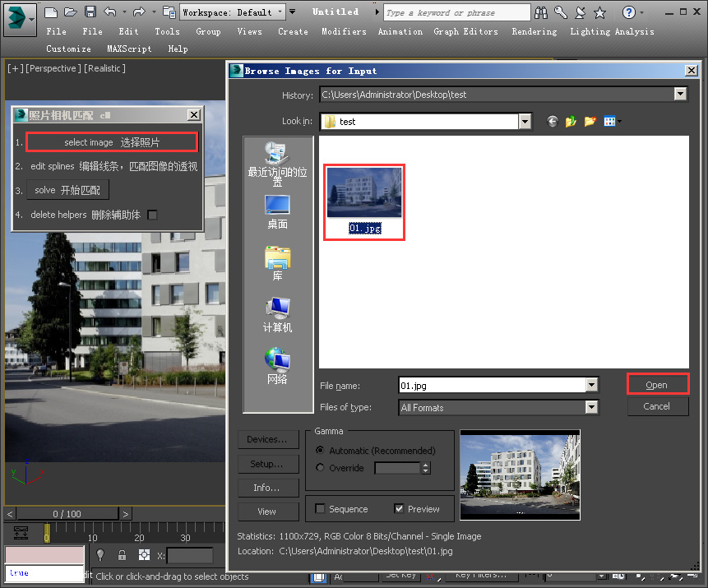Open the View Menu icon in dialog
Viewport: 708px width, 588px height.
[611, 122]
